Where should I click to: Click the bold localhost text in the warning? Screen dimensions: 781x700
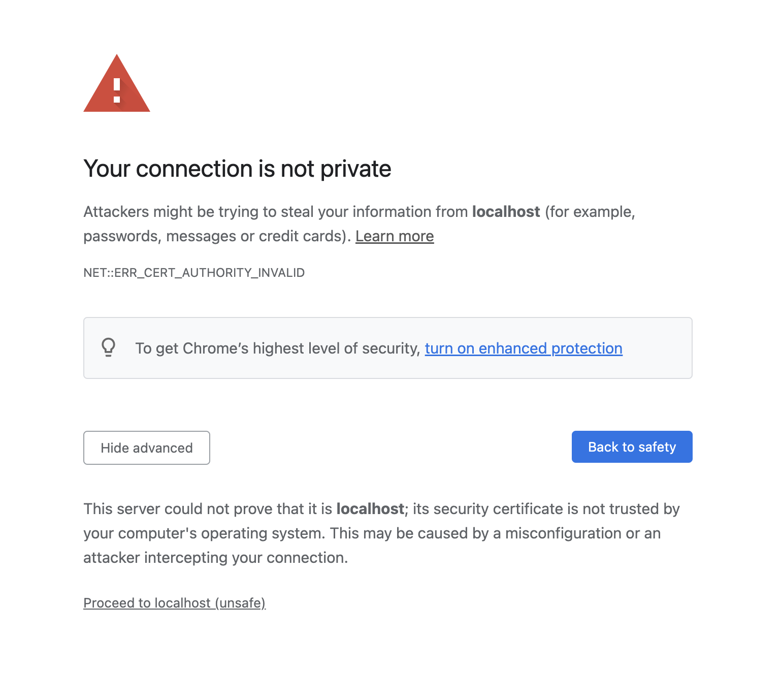(505, 212)
